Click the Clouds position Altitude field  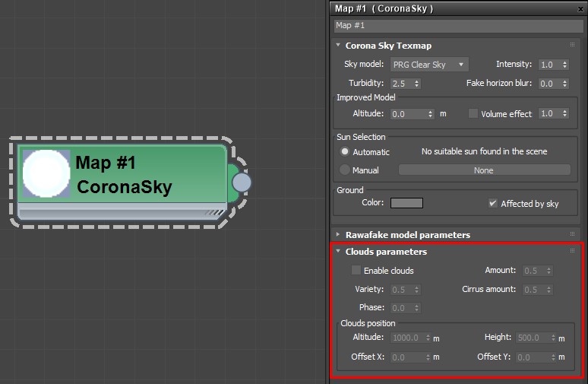[407, 338]
